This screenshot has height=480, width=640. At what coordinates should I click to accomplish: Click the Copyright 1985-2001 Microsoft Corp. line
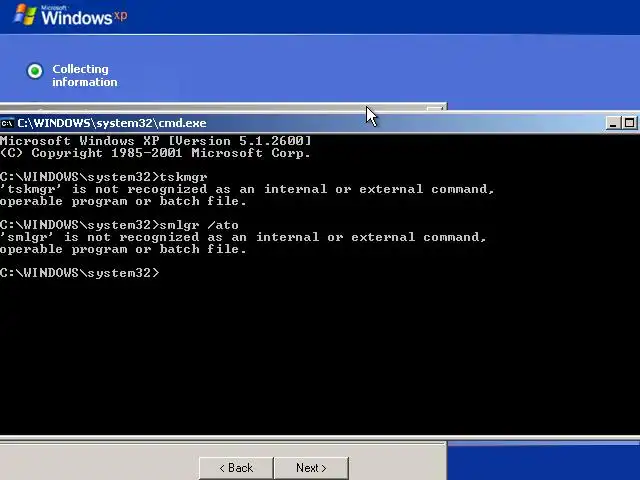point(155,153)
